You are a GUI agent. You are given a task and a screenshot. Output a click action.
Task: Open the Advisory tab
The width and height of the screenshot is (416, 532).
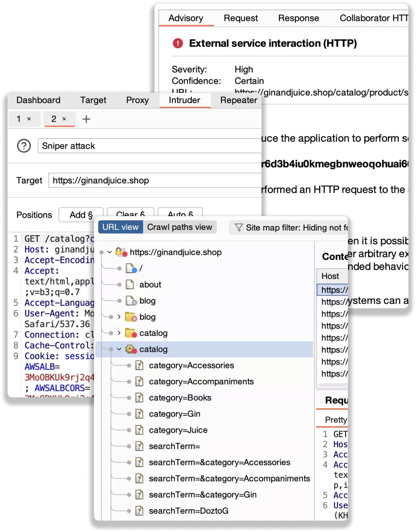pyautogui.click(x=186, y=18)
